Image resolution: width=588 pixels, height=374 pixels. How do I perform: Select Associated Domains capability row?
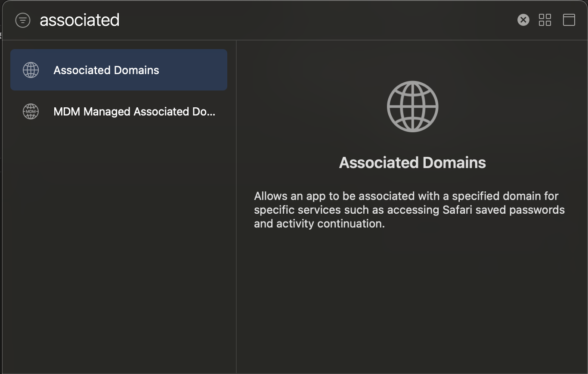[x=119, y=70]
